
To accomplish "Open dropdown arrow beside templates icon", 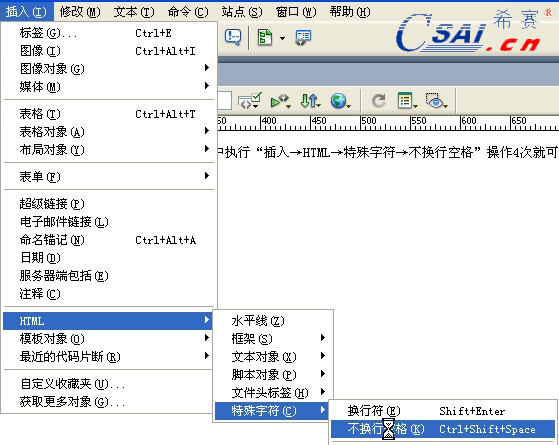I will [x=282, y=38].
